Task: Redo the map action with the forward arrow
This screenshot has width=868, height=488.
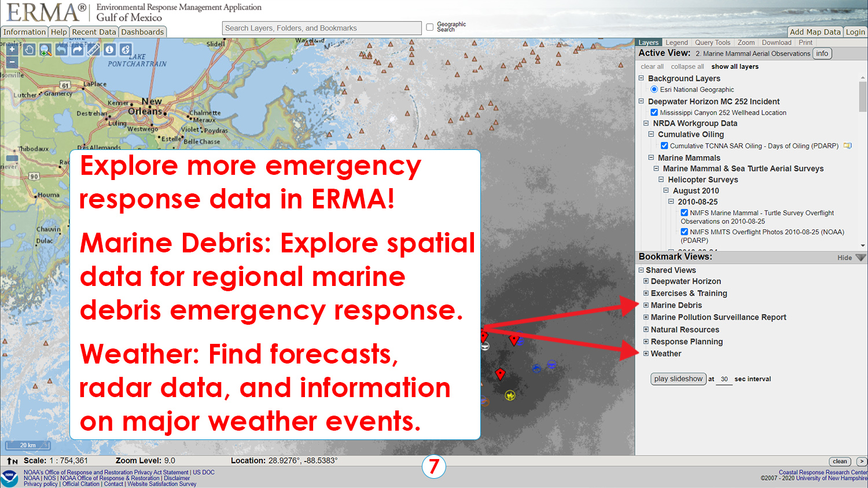Action: (x=78, y=50)
